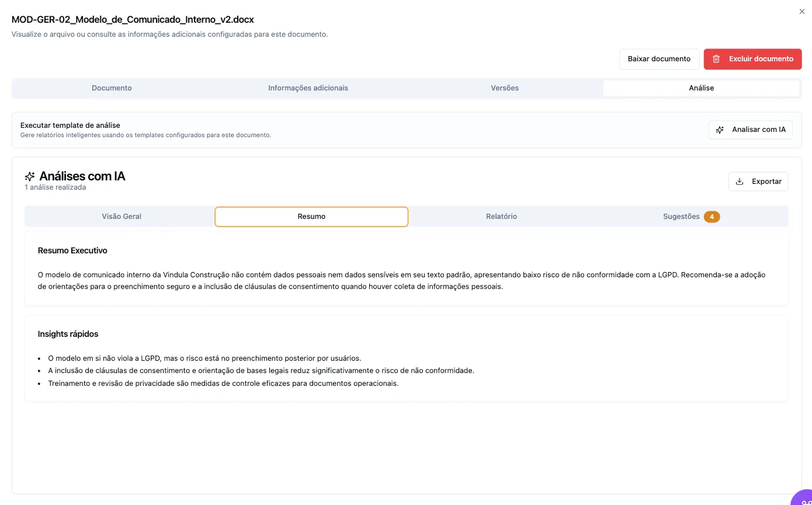The height and width of the screenshot is (505, 812).
Task: Open the purple chat assistant bubble
Action: point(803,500)
